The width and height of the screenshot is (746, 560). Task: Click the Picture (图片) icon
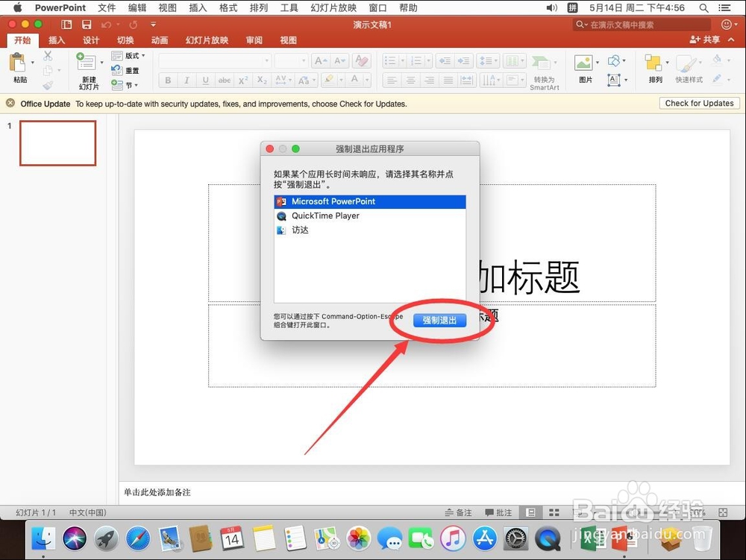tap(583, 63)
